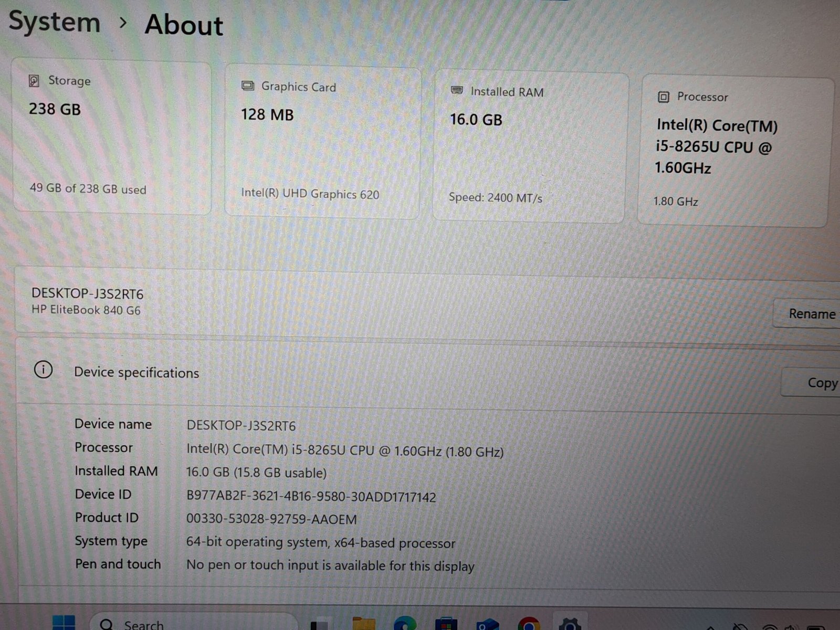Launch Microsoft Edge from the taskbar
The image size is (840, 630).
(x=405, y=624)
